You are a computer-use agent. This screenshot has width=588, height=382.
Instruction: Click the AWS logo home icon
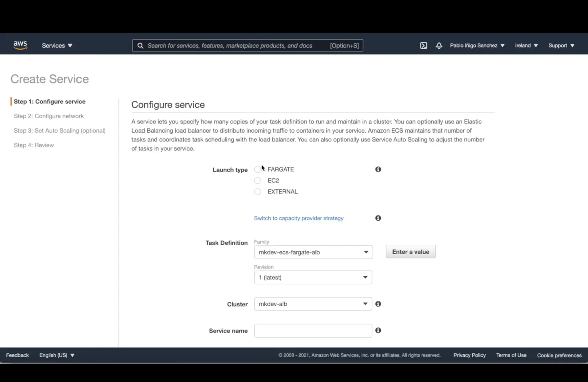click(20, 45)
